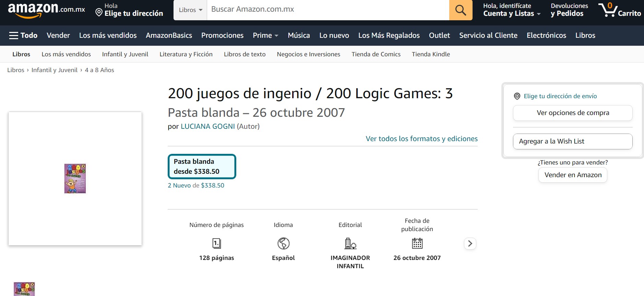Select the bold Libros subnav tab

[x=21, y=54]
